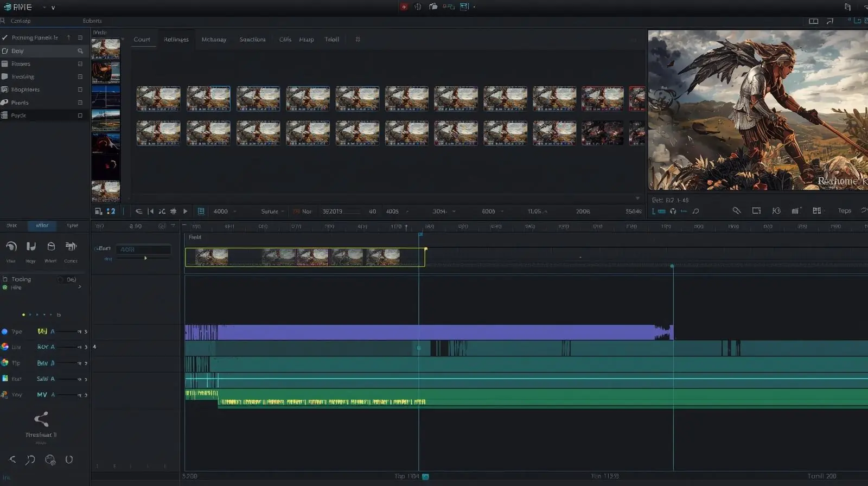Select the Vise tool icon

pos(11,247)
